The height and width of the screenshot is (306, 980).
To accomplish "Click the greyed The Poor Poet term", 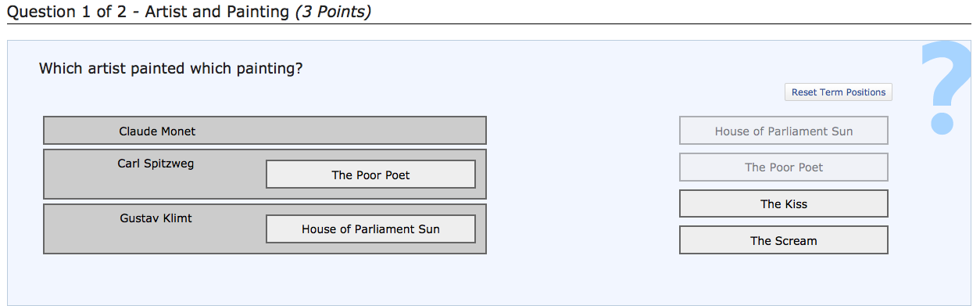I will (x=784, y=167).
